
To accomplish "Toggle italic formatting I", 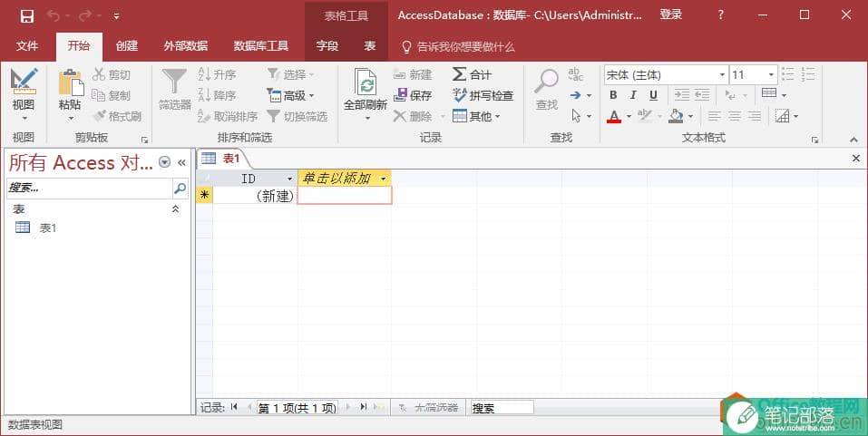I will (633, 95).
